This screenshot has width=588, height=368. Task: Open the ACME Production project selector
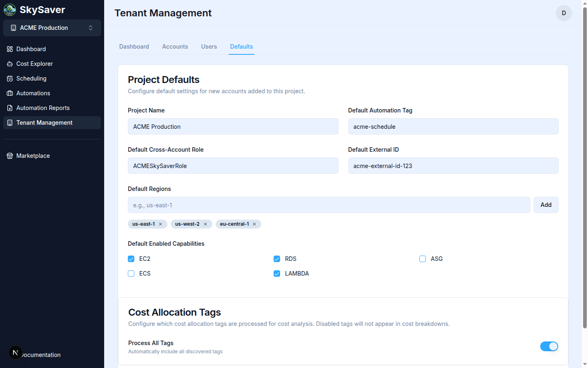click(52, 27)
